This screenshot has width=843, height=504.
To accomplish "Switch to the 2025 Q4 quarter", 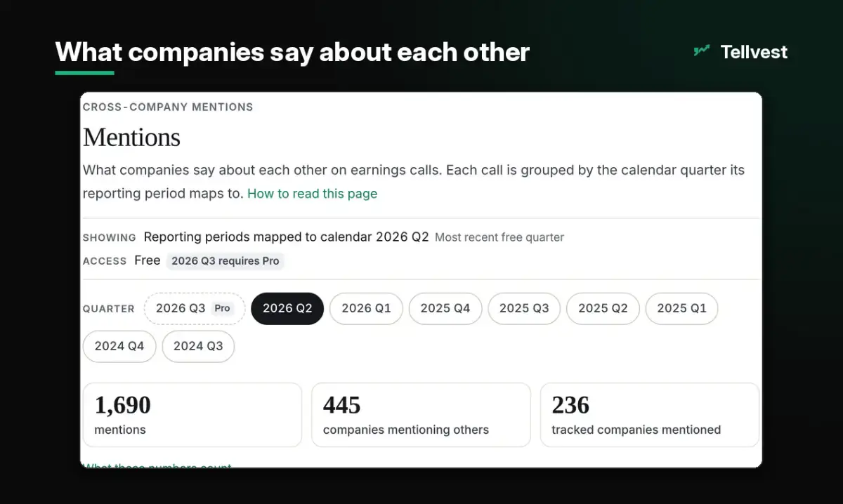I will (445, 309).
